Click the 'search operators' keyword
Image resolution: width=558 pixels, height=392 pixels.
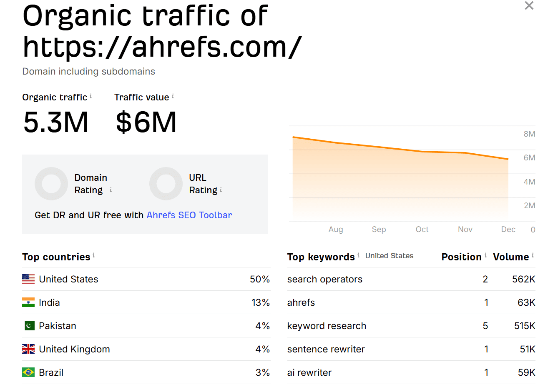[324, 279]
